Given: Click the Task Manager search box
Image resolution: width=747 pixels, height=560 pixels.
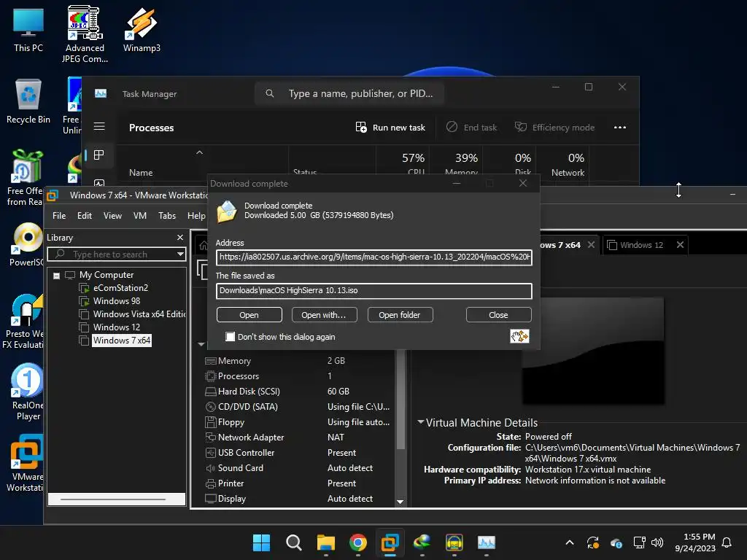Looking at the screenshot, I should tap(349, 93).
